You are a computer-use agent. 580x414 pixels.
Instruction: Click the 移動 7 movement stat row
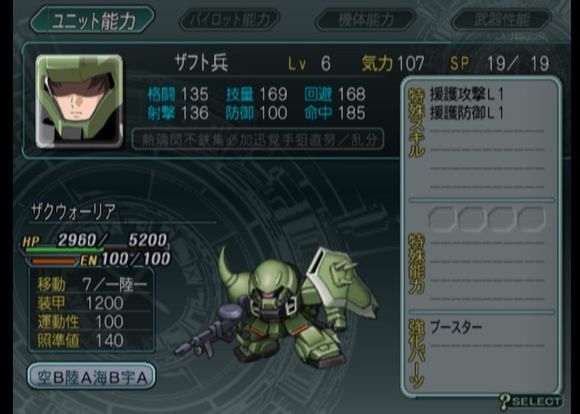pyautogui.click(x=92, y=284)
